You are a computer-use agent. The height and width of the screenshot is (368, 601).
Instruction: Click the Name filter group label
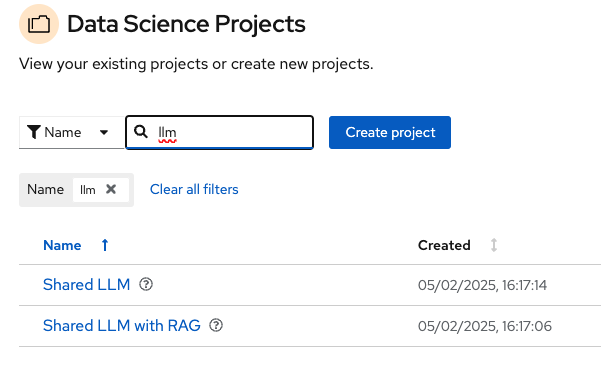click(x=45, y=189)
